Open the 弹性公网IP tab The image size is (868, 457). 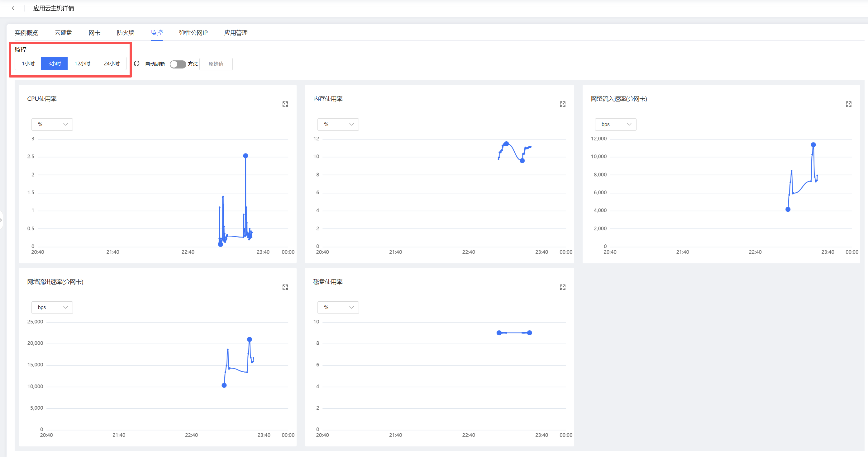pos(193,33)
